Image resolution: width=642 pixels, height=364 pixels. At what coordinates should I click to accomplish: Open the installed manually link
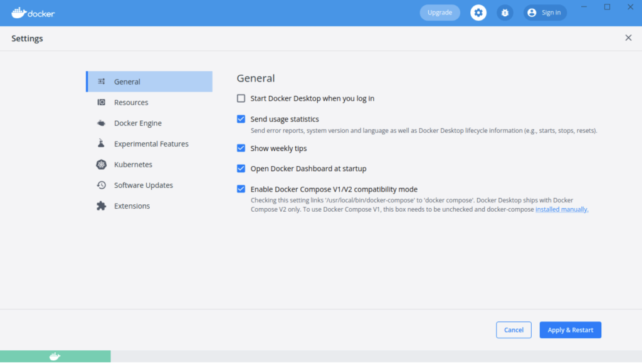pos(561,210)
